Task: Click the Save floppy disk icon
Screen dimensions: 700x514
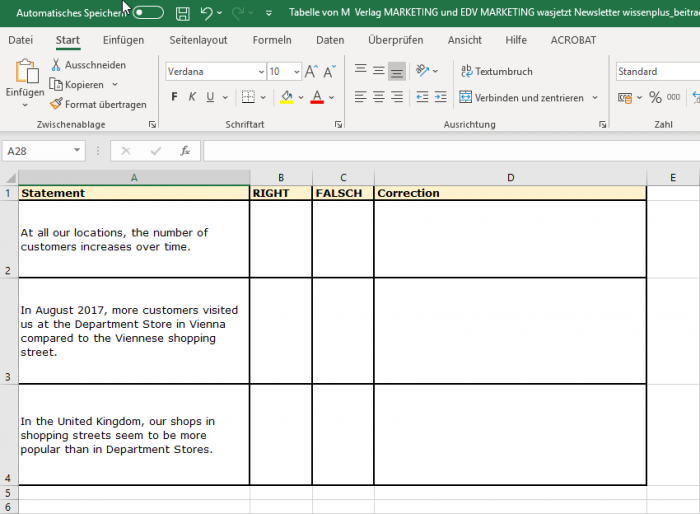Action: tap(182, 13)
